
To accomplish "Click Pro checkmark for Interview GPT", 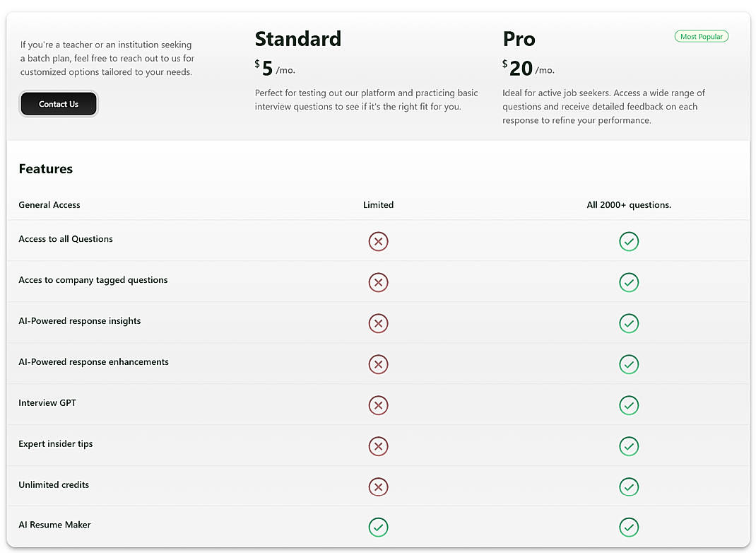I will click(x=628, y=405).
